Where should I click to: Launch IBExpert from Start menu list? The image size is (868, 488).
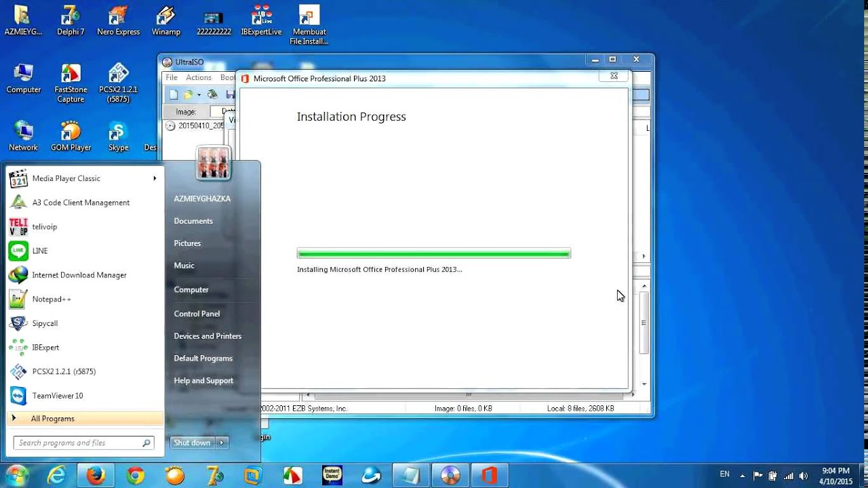click(84, 347)
